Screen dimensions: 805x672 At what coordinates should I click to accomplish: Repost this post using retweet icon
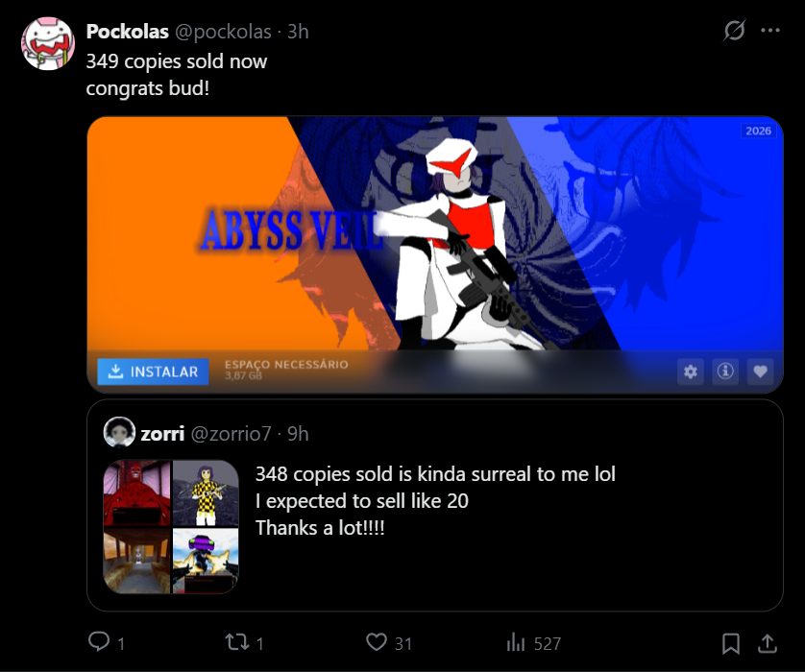[x=237, y=642]
